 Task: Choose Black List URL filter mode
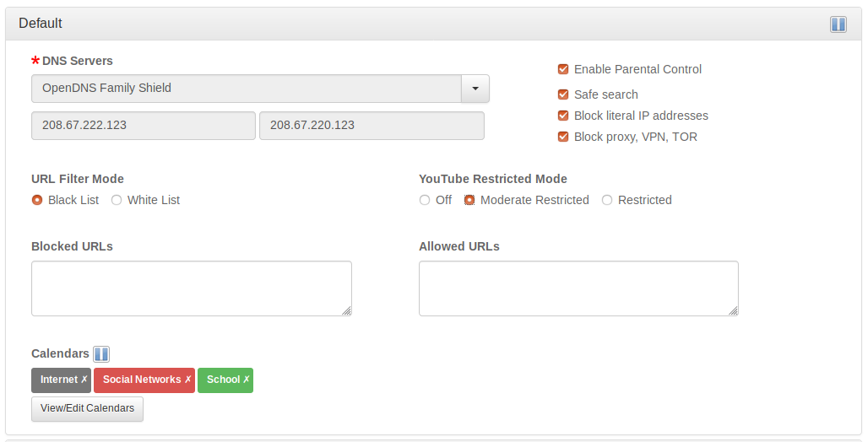37,200
